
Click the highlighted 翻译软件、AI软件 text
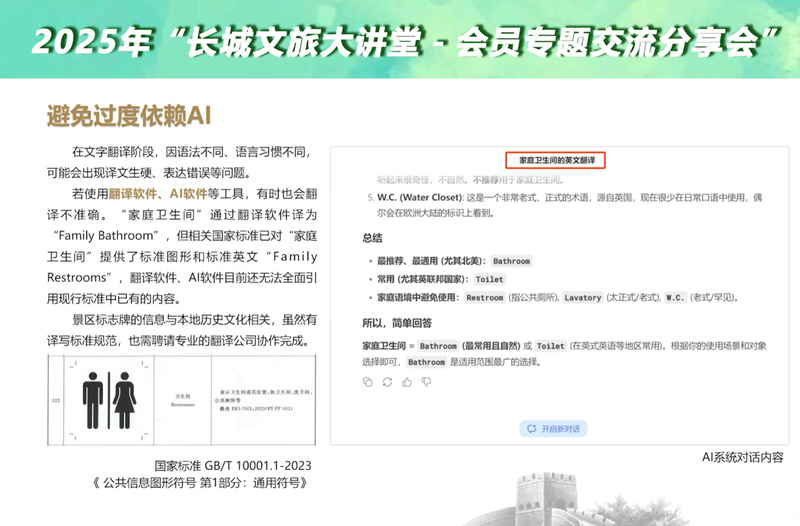(154, 193)
